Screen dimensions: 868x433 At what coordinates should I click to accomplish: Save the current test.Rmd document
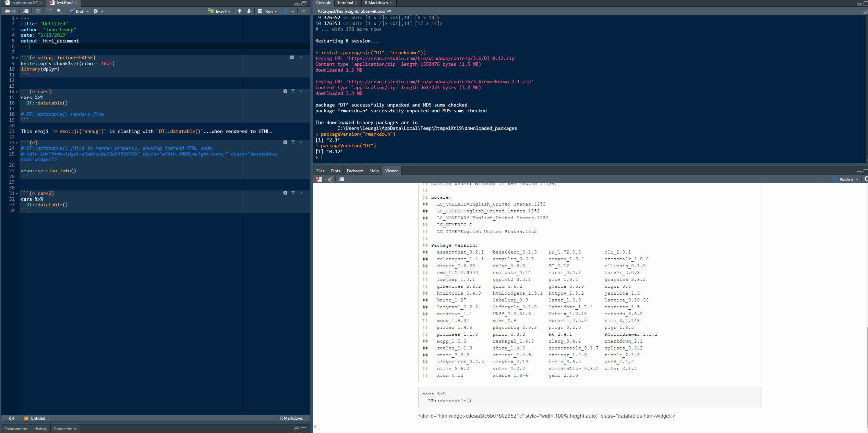pyautogui.click(x=38, y=11)
